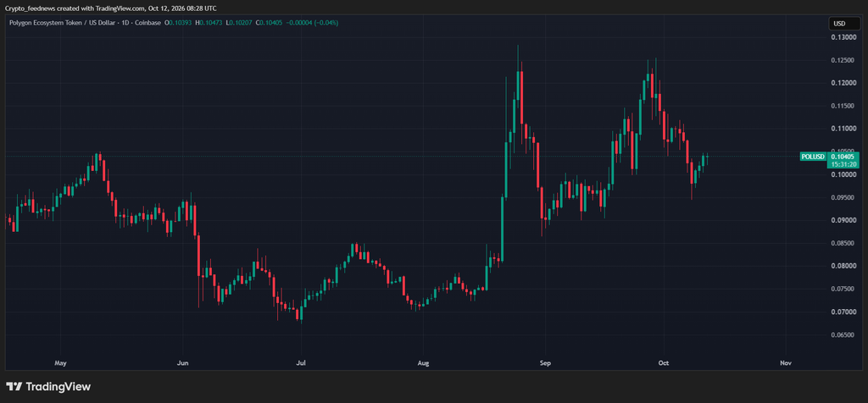Click the Oct label on time axis
Screen dimensions: 868x403
(663, 363)
